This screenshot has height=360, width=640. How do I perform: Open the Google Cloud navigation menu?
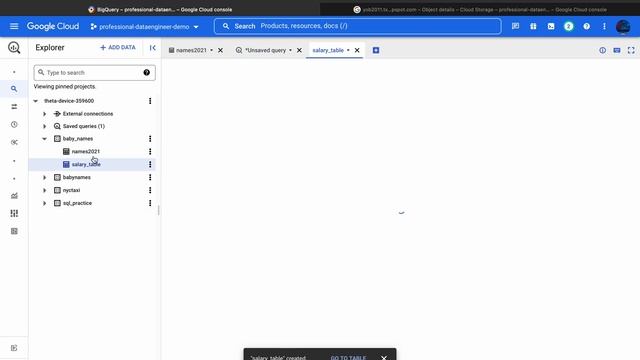pos(14,27)
